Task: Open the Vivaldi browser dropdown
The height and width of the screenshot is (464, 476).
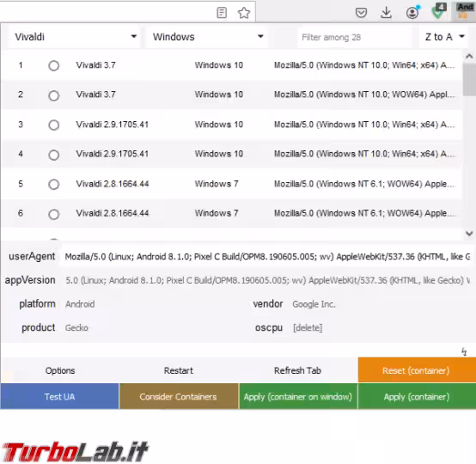Action: click(75, 37)
